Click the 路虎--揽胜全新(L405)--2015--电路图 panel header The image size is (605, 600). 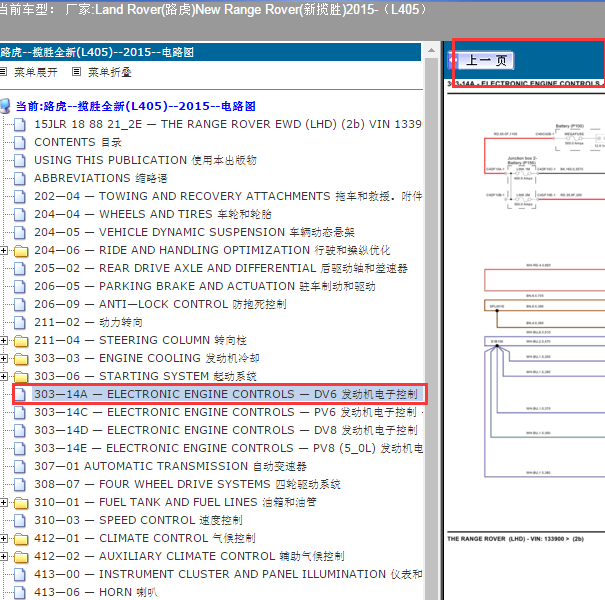210,52
